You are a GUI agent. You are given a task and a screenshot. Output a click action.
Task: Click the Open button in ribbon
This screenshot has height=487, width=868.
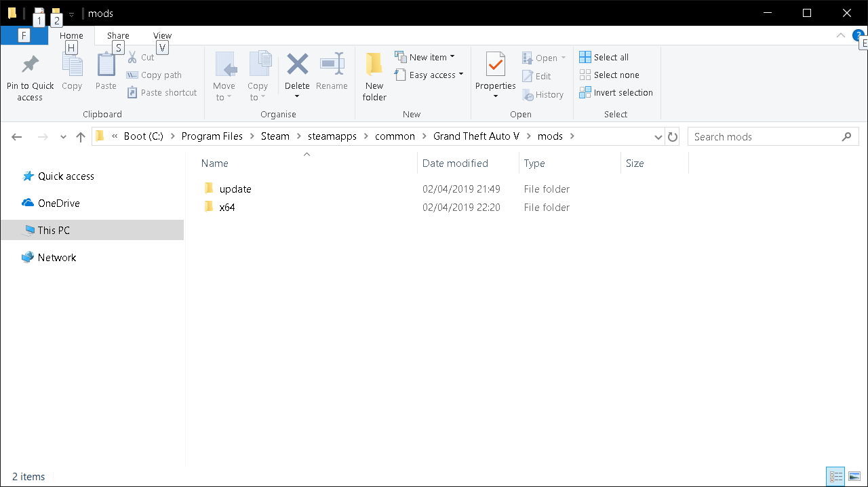tap(544, 58)
